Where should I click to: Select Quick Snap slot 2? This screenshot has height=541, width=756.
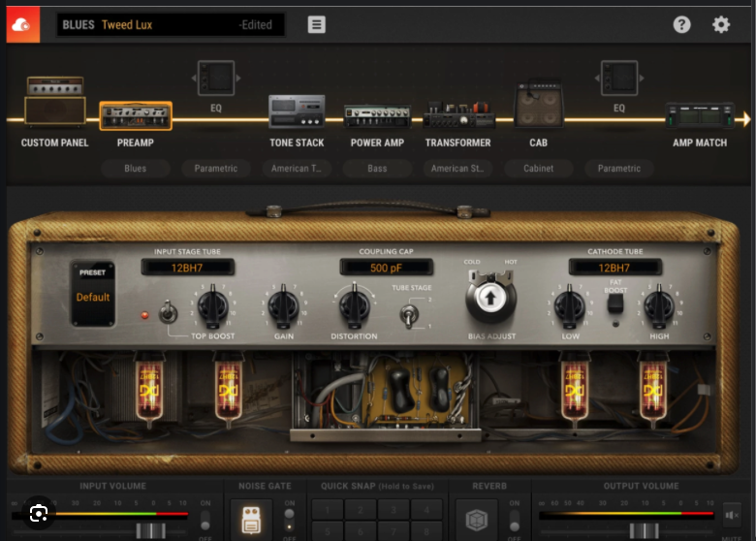(361, 510)
